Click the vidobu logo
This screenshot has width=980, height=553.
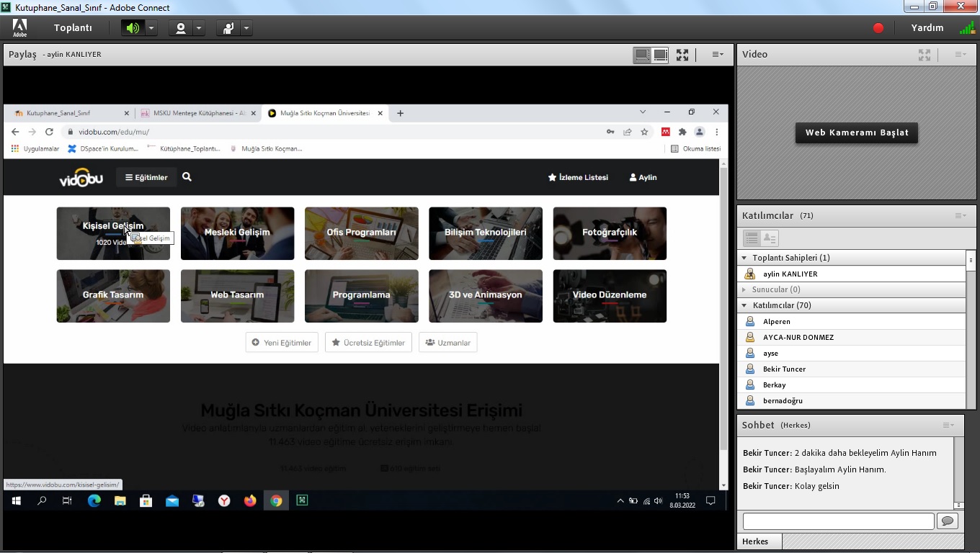(x=81, y=178)
